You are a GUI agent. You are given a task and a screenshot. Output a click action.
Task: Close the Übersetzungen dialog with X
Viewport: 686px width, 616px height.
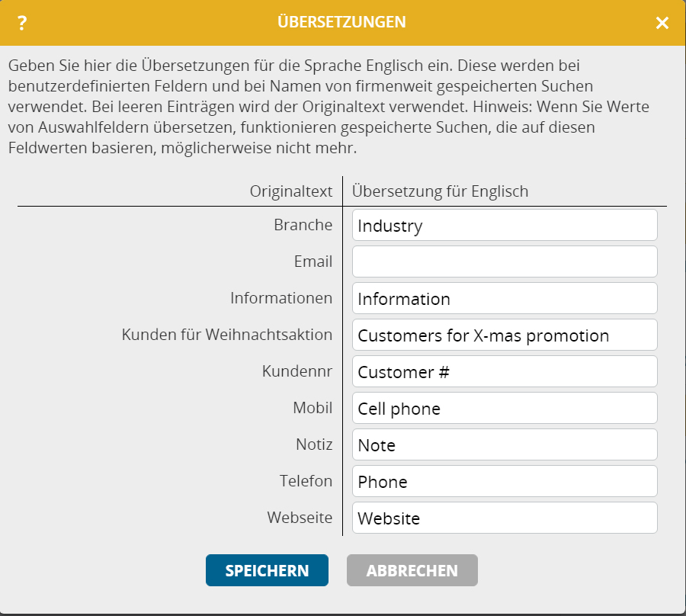click(x=662, y=23)
